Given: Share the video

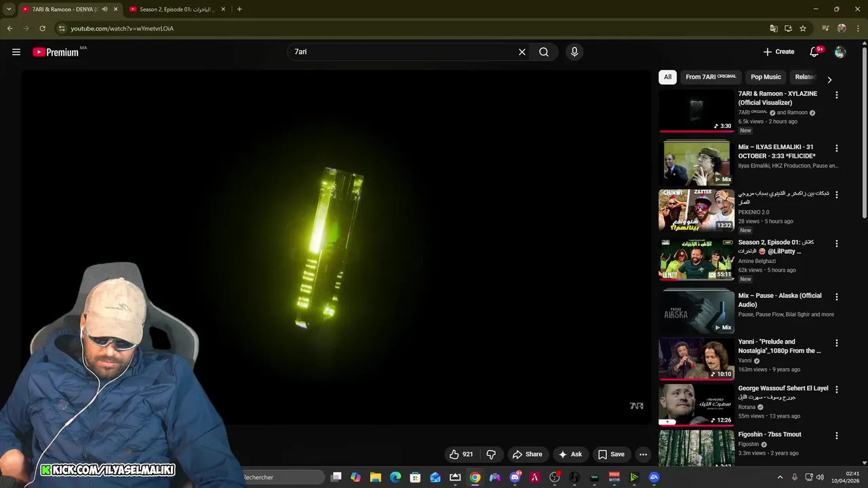Looking at the screenshot, I should tap(528, 454).
